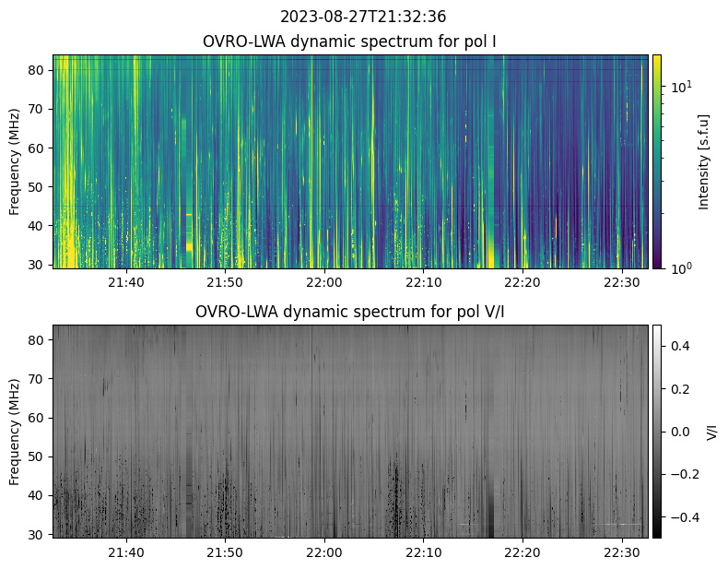The width and height of the screenshot is (728, 569).
Task: Click the V/I label beside the grayscale colorbar
Action: click(710, 431)
